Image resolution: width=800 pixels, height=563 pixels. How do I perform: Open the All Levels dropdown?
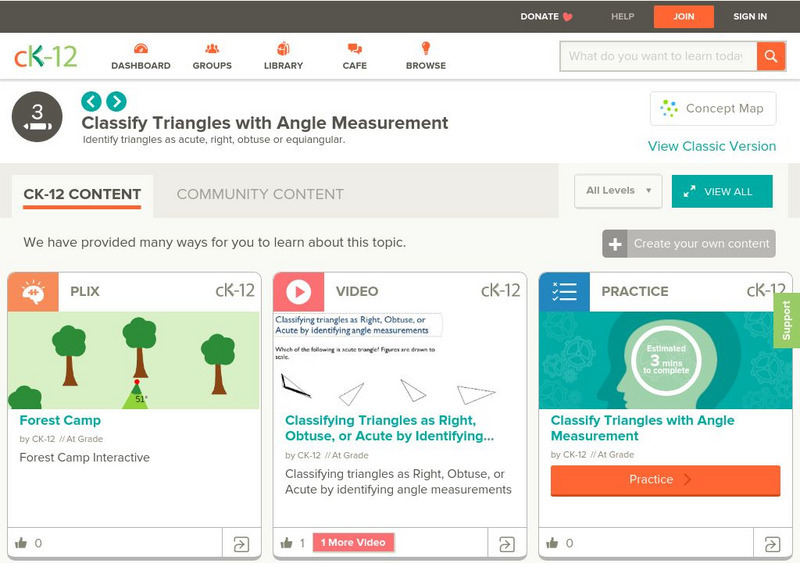click(618, 191)
